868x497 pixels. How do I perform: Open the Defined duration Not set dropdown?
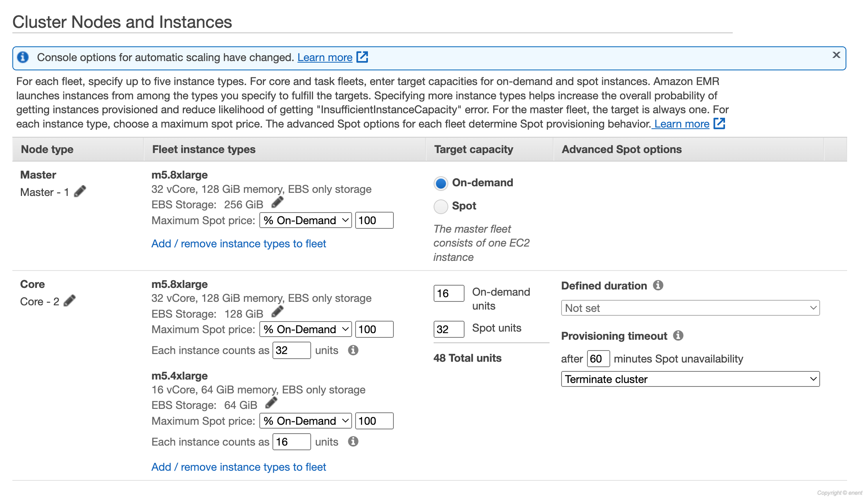(x=690, y=308)
